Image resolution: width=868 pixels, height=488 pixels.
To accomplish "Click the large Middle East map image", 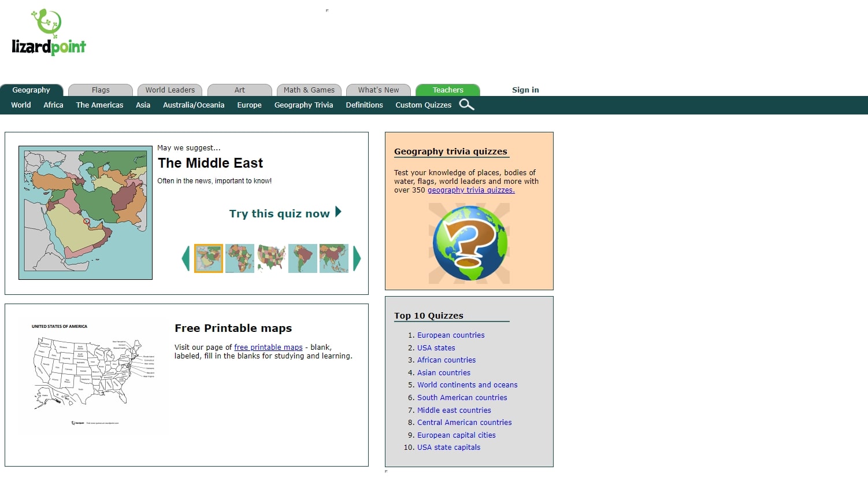I will tap(86, 213).
